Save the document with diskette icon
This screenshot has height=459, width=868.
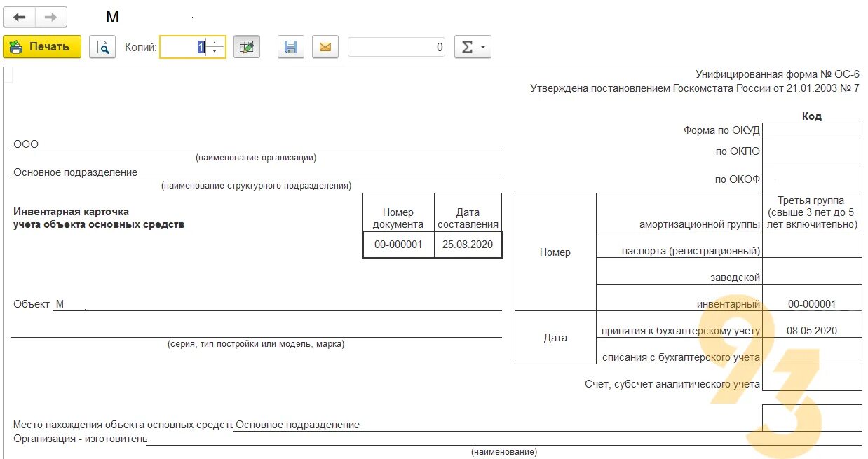[291, 47]
